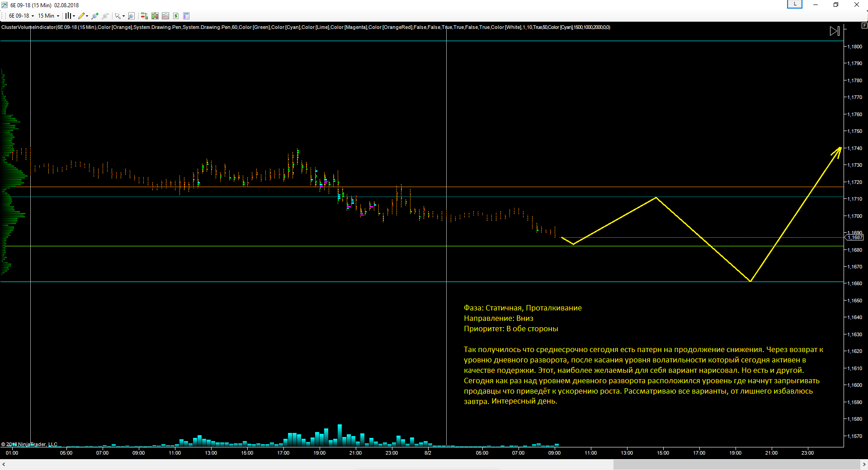868x470 pixels.
Task: Click the scrollbar right arrow
Action: click(x=864, y=465)
